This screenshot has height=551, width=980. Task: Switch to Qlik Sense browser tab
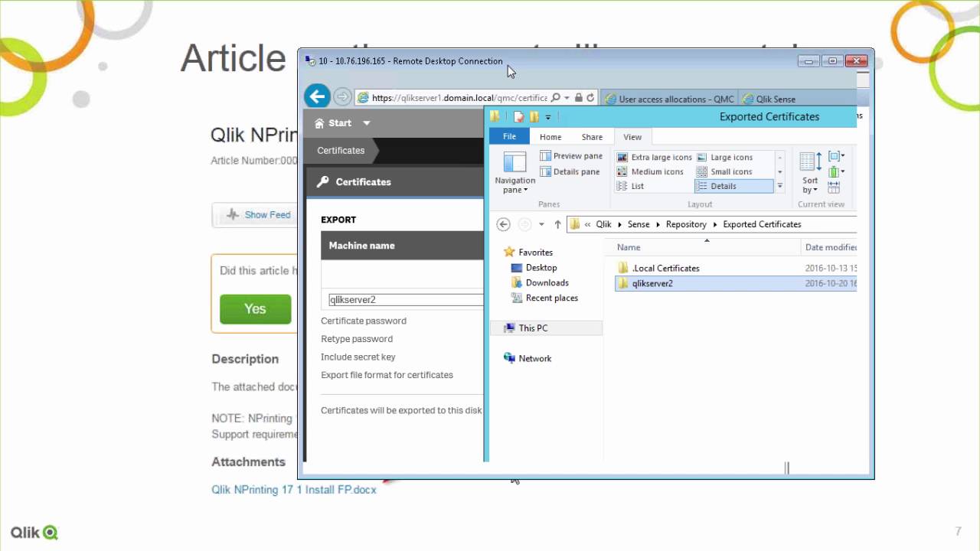(769, 99)
